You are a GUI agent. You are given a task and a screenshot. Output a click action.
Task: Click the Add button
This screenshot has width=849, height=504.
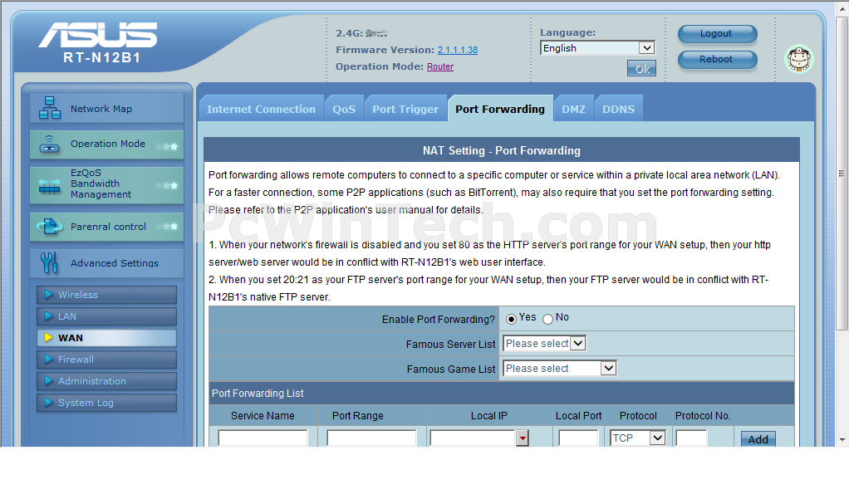[758, 439]
